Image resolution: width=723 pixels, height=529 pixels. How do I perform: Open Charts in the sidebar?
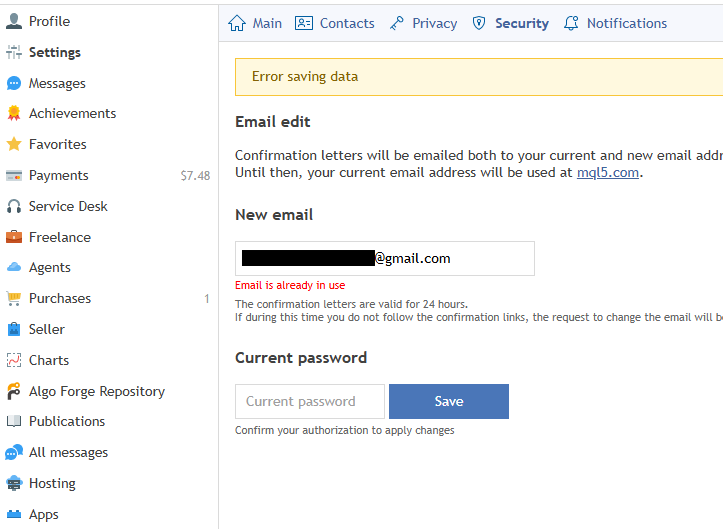click(x=49, y=360)
